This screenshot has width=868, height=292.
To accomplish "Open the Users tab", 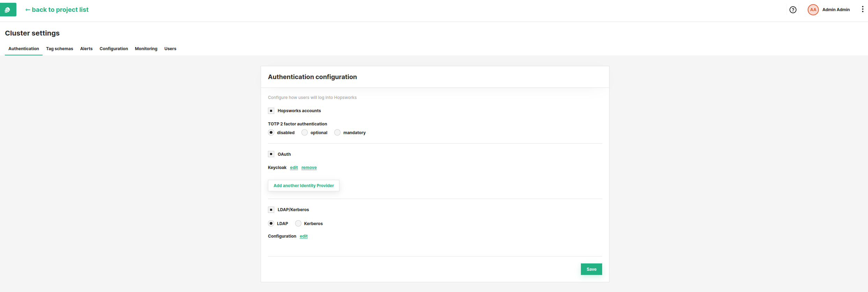I will point(170,49).
